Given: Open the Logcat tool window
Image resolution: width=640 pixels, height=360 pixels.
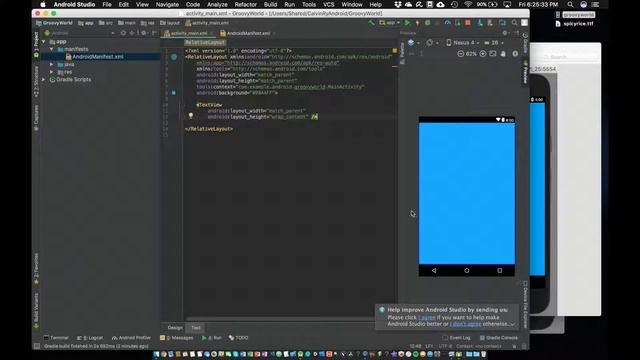Looking at the screenshot, I should pyautogui.click(x=90, y=338).
